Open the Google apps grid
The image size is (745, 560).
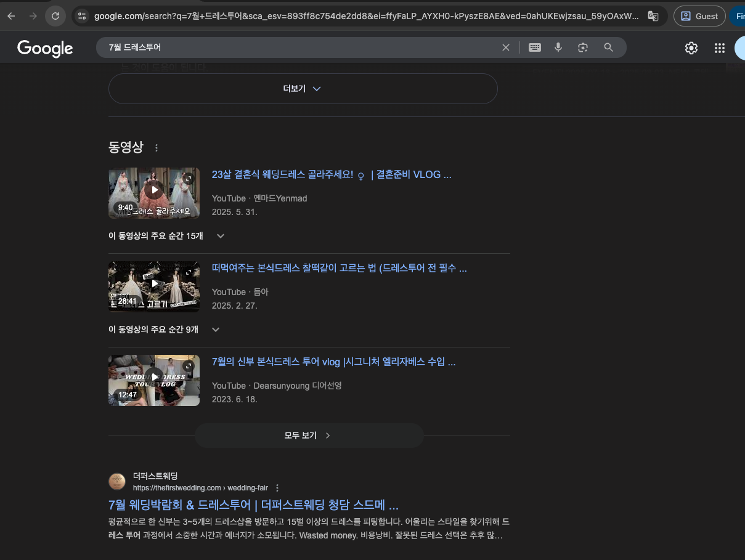(719, 47)
